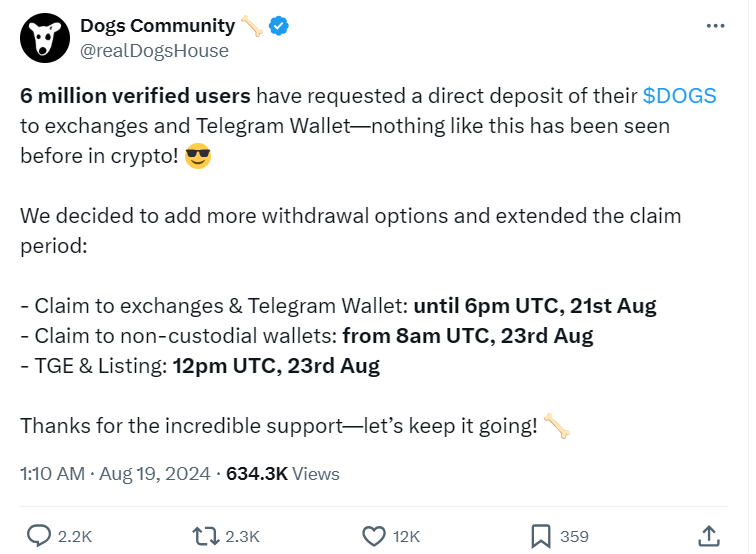Open the three-dot more options menu
The height and width of the screenshot is (554, 756).
click(715, 26)
